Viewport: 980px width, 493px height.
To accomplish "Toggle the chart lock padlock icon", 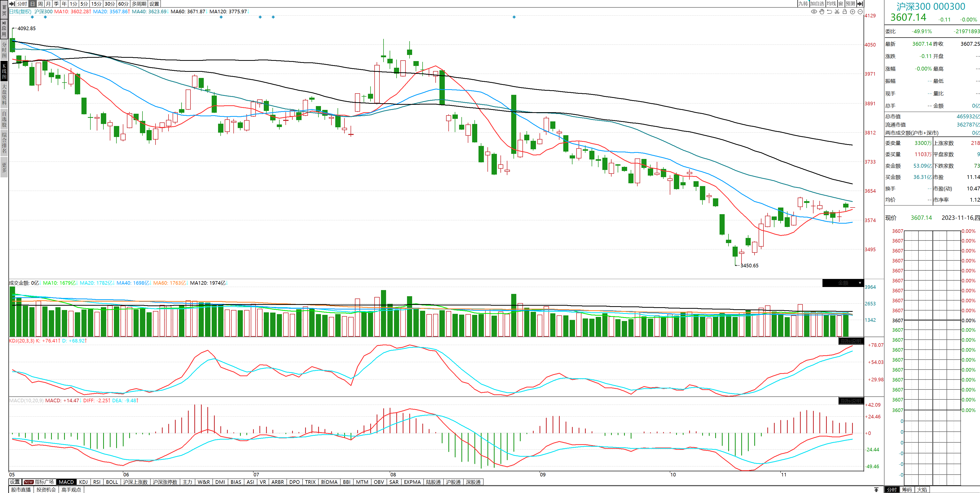I will pyautogui.click(x=845, y=12).
